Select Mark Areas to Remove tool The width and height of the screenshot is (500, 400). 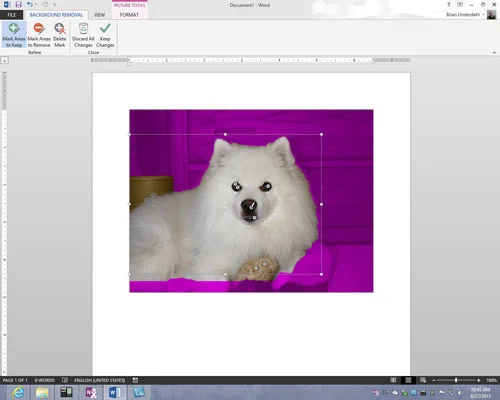tap(39, 35)
